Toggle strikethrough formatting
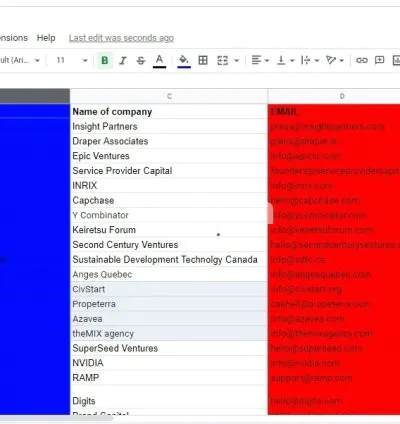The height and width of the screenshot is (424, 400). click(x=141, y=60)
